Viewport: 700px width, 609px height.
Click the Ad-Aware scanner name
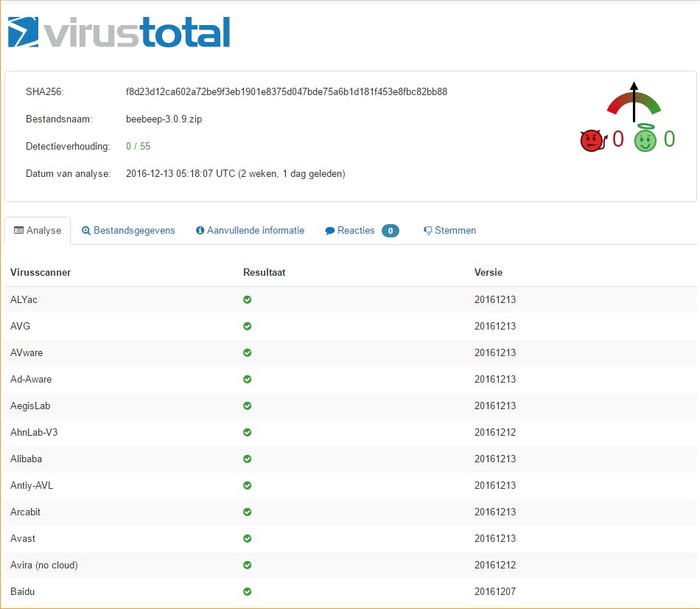click(x=31, y=380)
